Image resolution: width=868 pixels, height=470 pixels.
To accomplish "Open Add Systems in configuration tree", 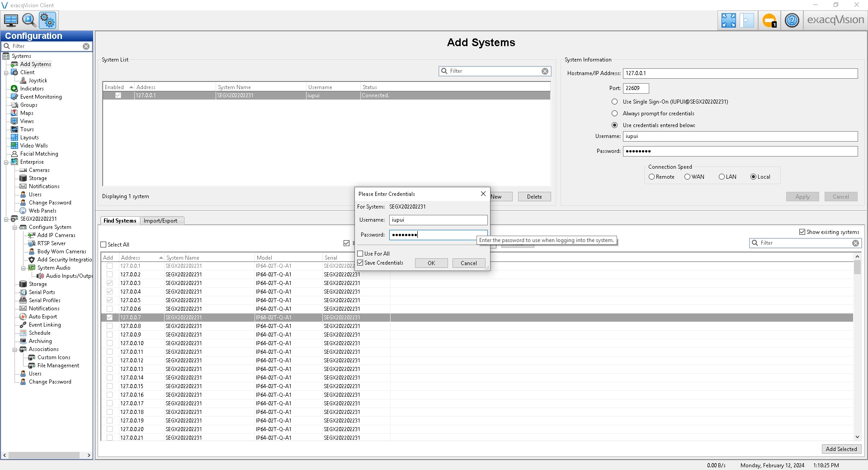I will [35, 64].
